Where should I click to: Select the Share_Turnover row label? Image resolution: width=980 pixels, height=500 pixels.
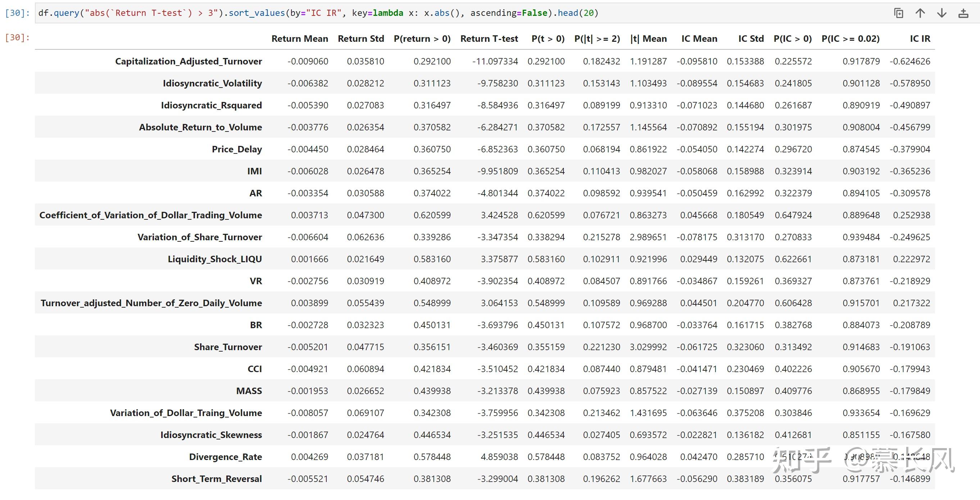coord(228,347)
